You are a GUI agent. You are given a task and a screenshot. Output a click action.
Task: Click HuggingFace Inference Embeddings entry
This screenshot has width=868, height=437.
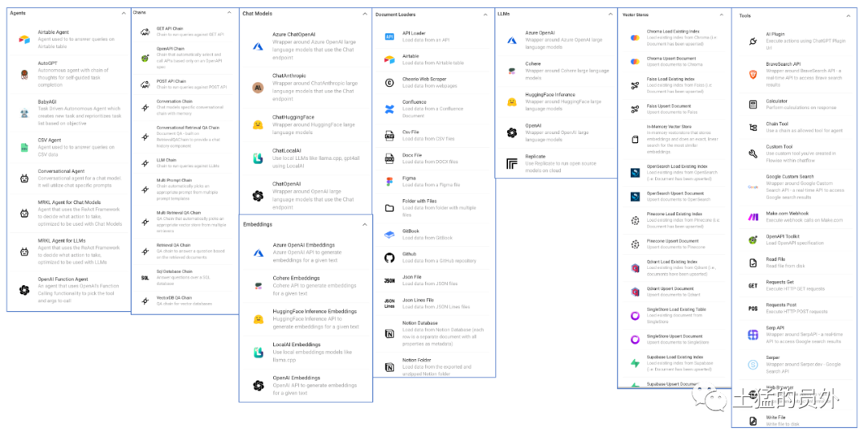click(306, 319)
